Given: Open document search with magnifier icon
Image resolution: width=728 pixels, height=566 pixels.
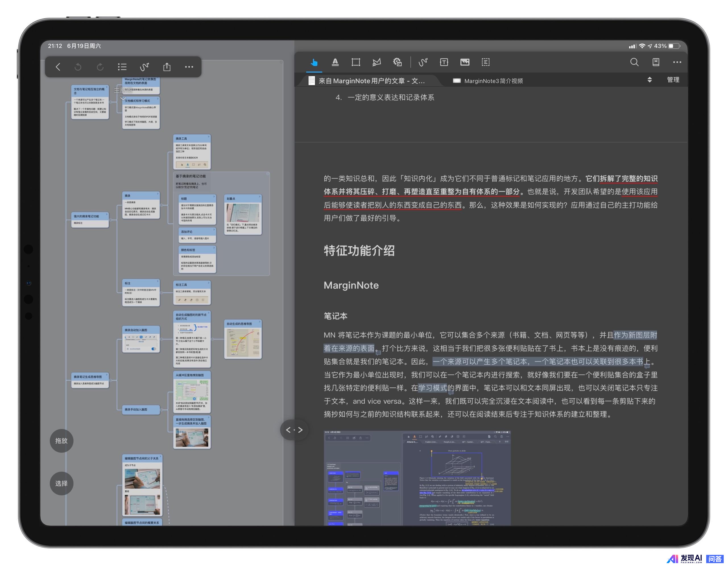Looking at the screenshot, I should click(634, 62).
